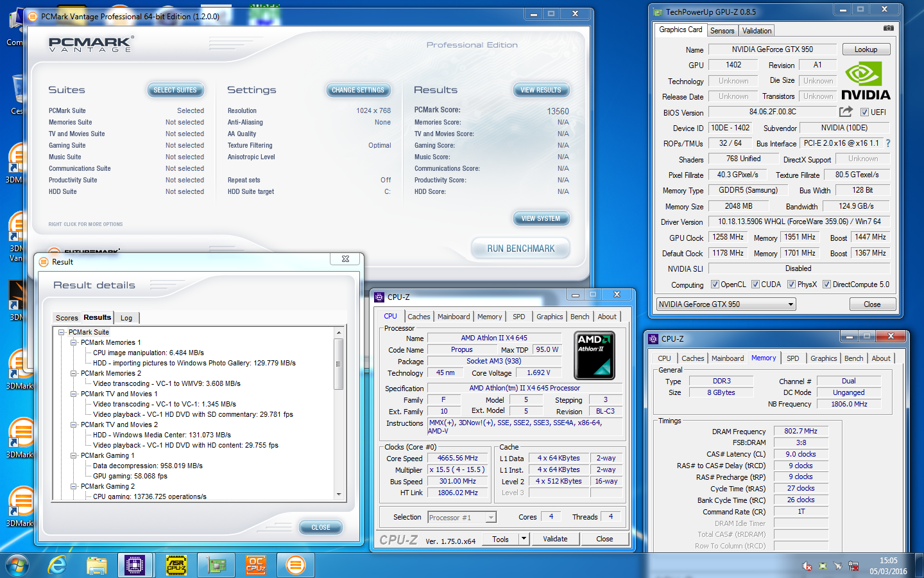The image size is (924, 578).
Task: Click the Show Desktop strip on the taskbar
Action: tap(920, 565)
